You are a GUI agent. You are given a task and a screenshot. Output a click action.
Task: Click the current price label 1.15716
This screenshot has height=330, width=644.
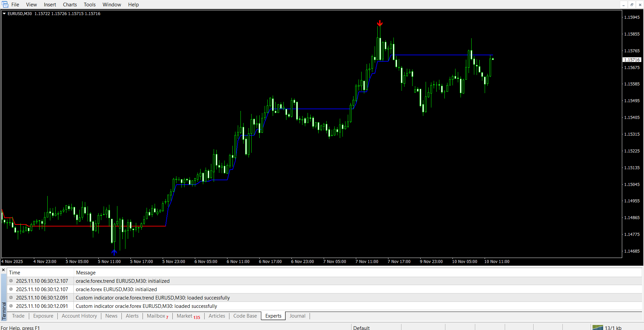click(632, 60)
